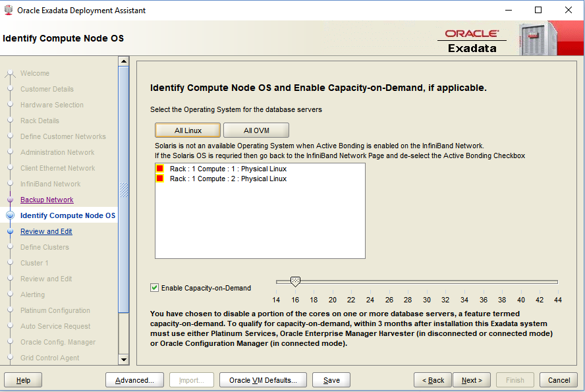585x392 pixels.
Task: Click the Save button
Action: click(331, 380)
